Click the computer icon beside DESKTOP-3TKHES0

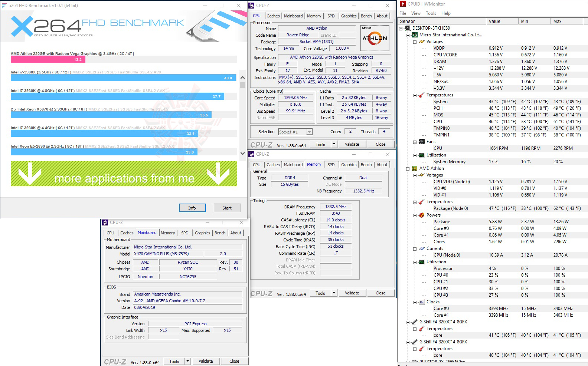[x=408, y=28]
